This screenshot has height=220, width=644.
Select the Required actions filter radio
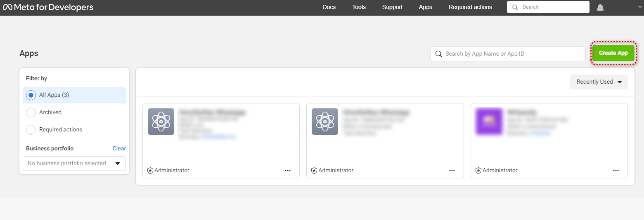[31, 130]
